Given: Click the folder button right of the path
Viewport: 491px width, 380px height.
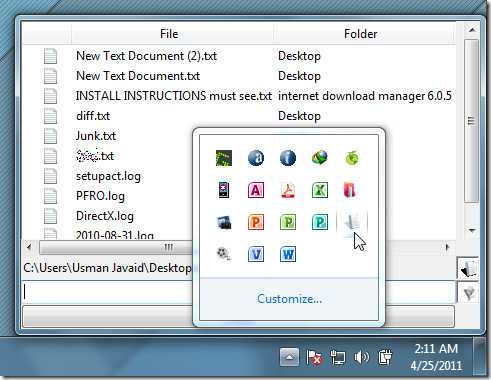Looking at the screenshot, I should tap(468, 268).
